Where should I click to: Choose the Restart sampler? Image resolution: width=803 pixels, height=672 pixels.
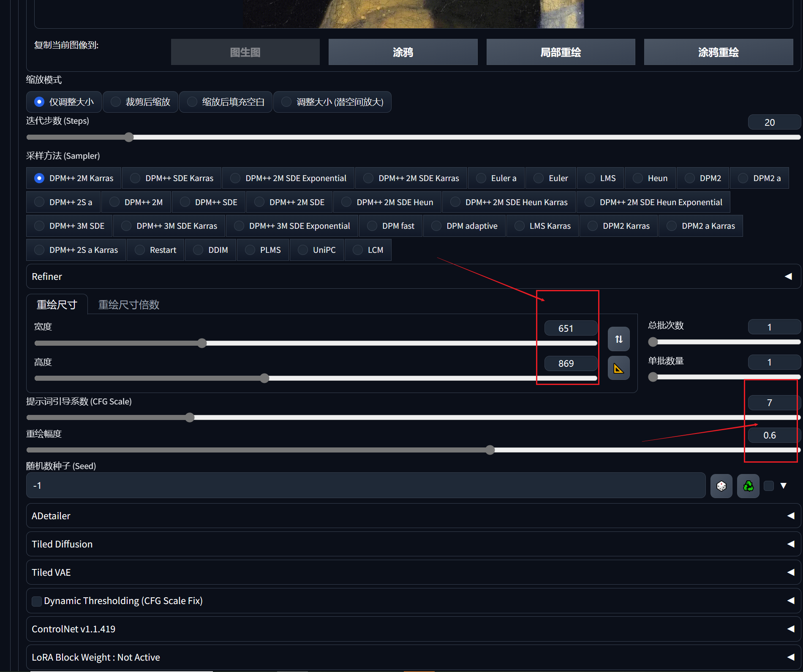(155, 250)
